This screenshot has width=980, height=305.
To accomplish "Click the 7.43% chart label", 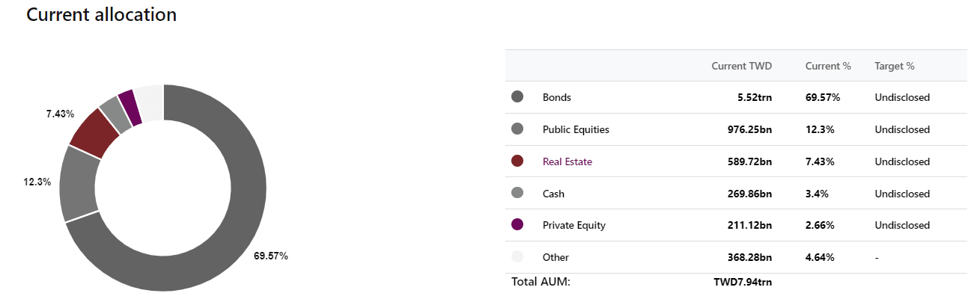I will 60,114.
